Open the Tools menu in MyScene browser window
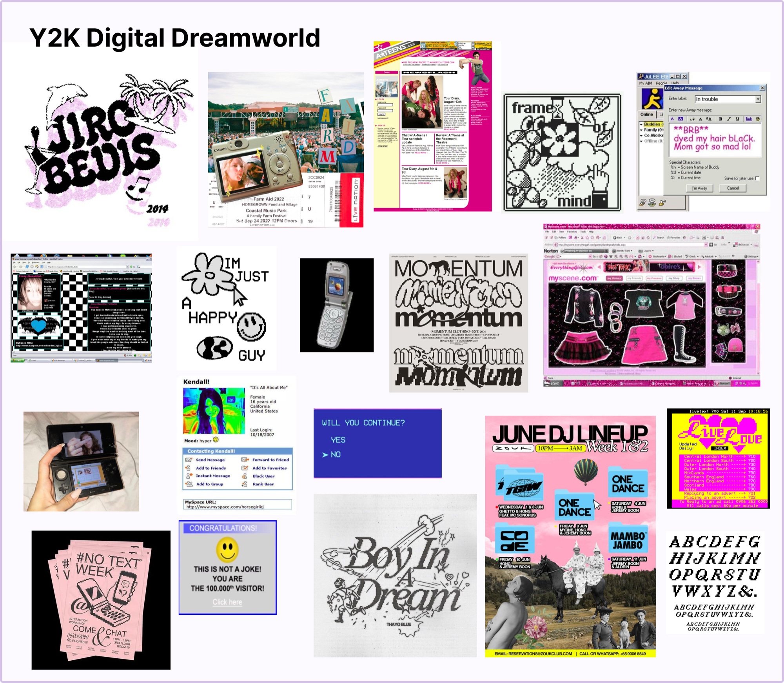This screenshot has height=683, width=784. coord(583,232)
